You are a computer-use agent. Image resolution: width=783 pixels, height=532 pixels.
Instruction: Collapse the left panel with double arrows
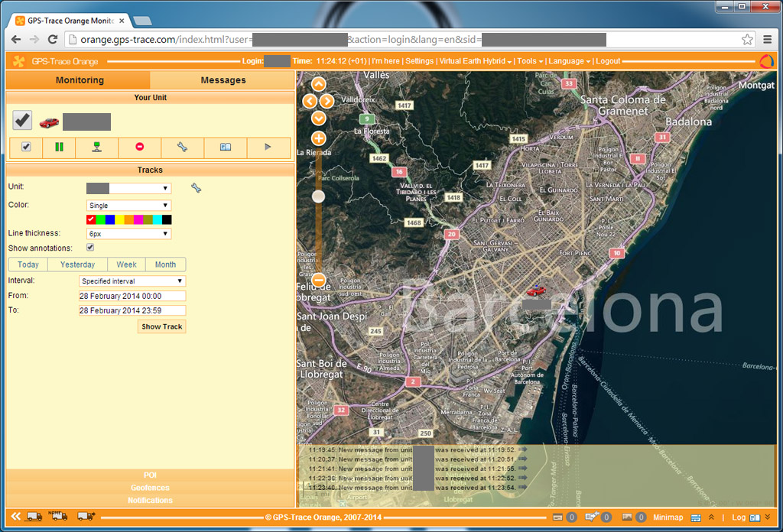[x=16, y=517]
